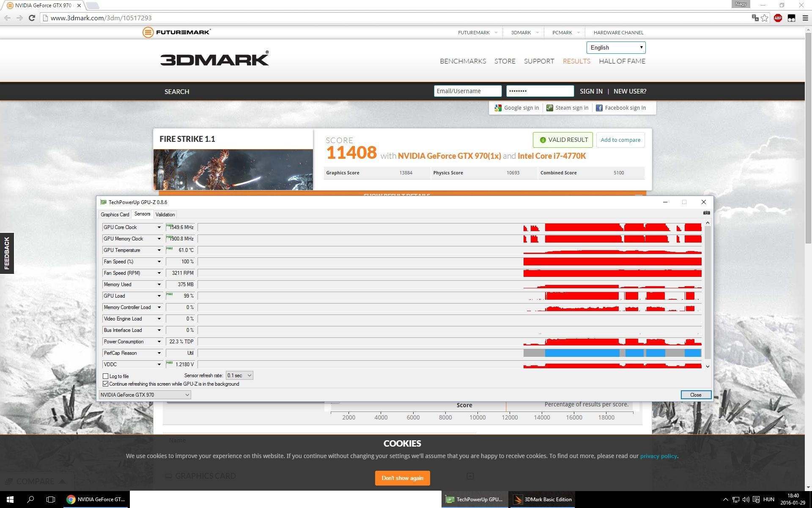Select the Sensors tab in GPU-Z
This screenshot has width=812, height=508.
click(x=142, y=214)
